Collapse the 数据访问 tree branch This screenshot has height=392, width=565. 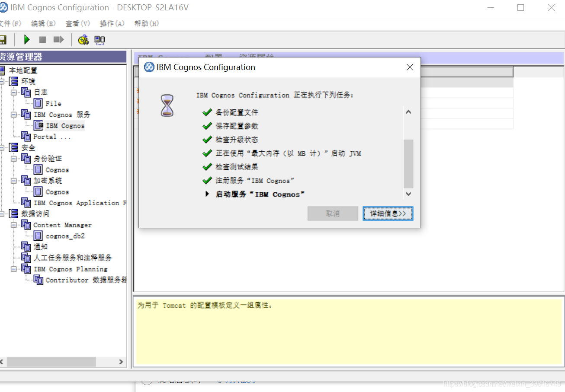[2, 214]
